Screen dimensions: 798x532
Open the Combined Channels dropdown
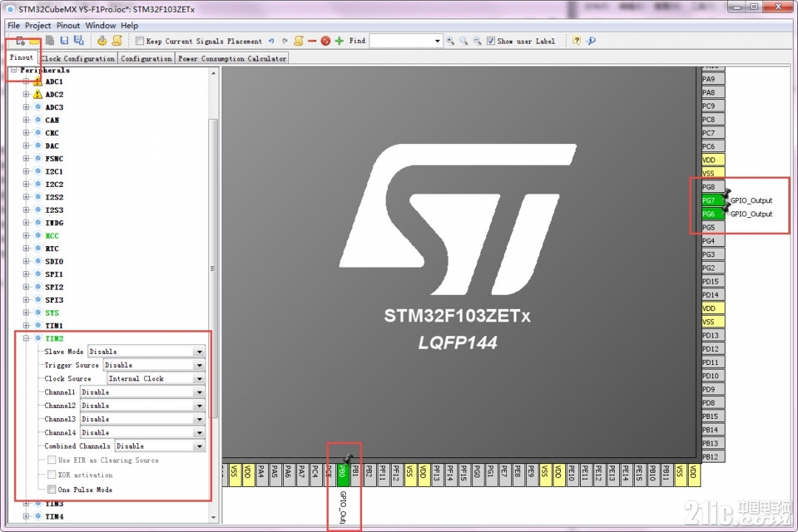160,446
